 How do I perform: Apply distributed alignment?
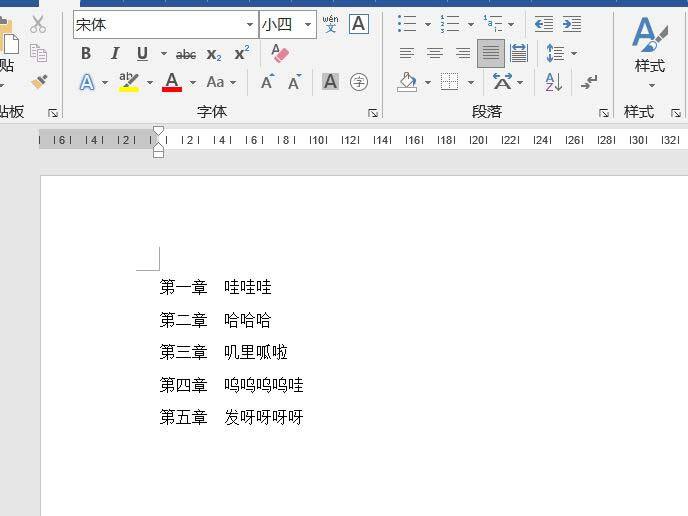pyautogui.click(x=519, y=53)
